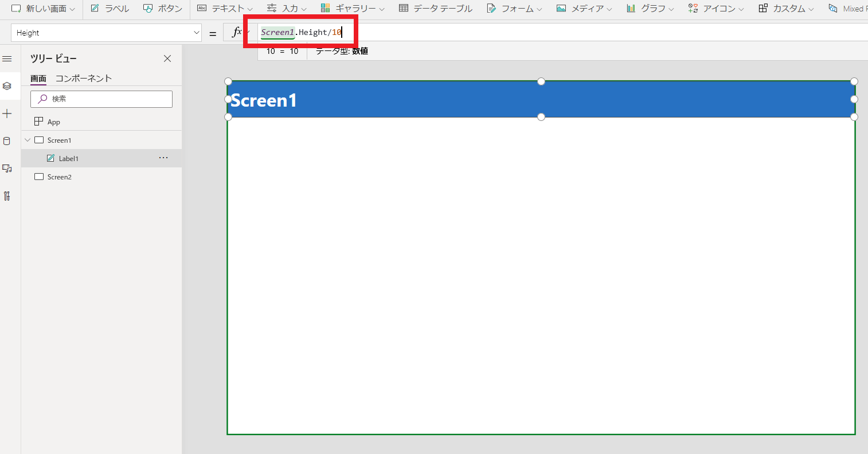Open the Advanced tools sidebar icon
The width and height of the screenshot is (868, 454).
pos(7,196)
